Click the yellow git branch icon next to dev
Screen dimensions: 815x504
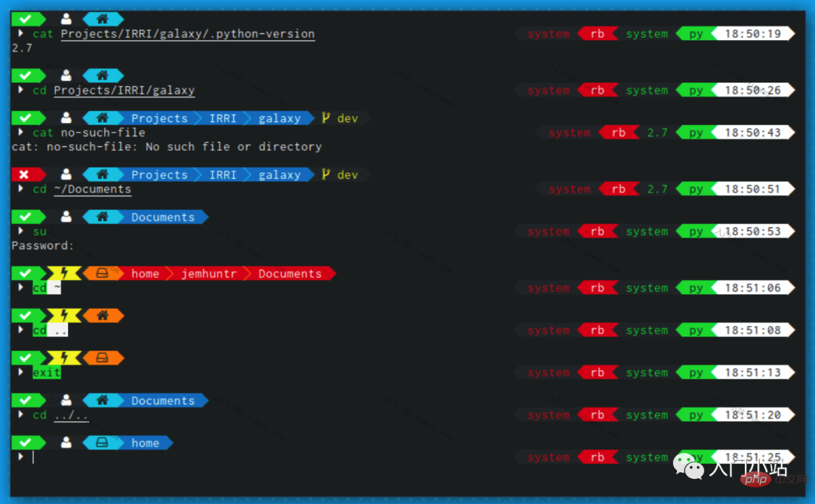pyautogui.click(x=325, y=118)
